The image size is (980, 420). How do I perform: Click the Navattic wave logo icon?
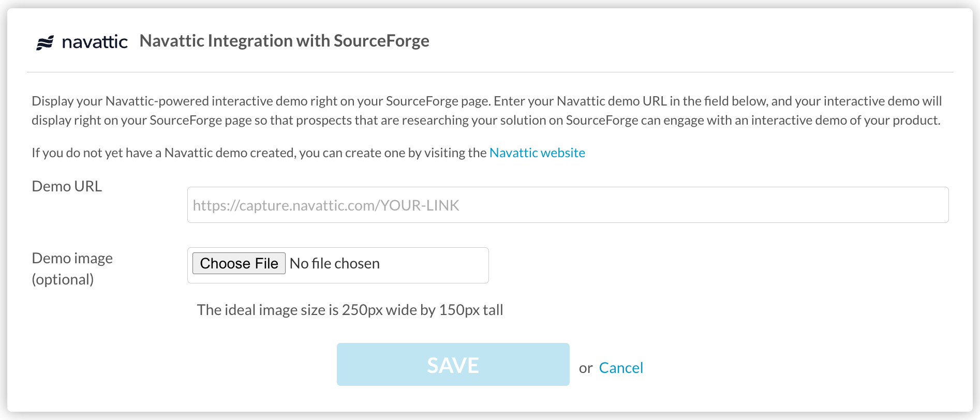pos(45,41)
